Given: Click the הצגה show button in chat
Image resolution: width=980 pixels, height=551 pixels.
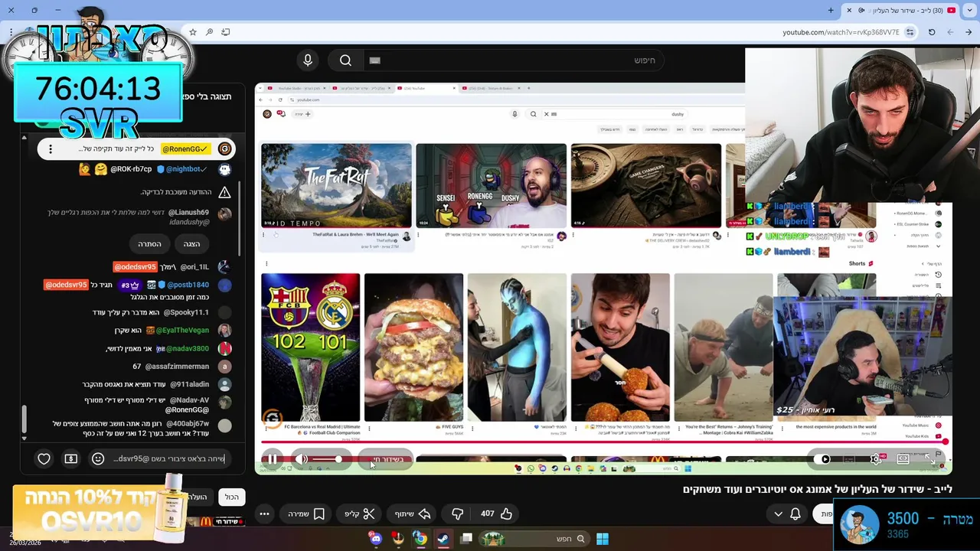Looking at the screenshot, I should click(191, 243).
